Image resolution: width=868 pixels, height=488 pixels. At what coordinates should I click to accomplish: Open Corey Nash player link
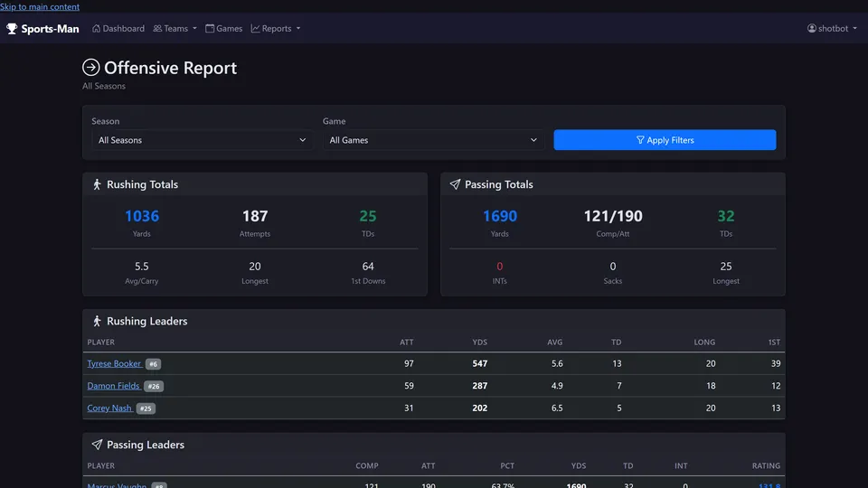109,408
